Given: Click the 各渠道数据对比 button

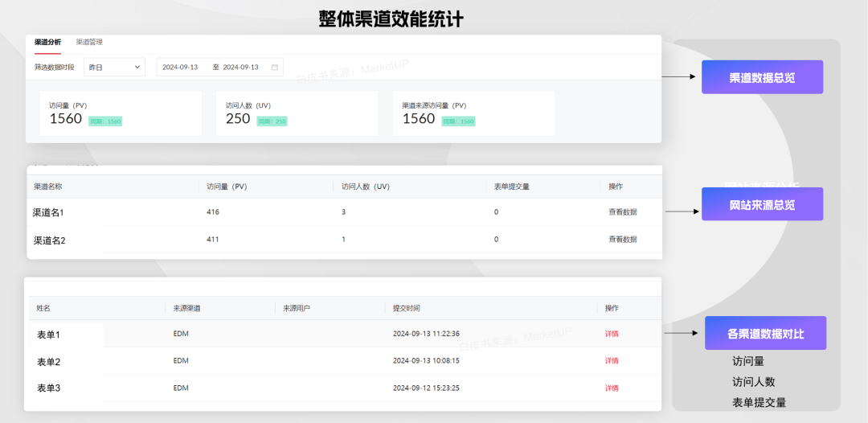Looking at the screenshot, I should point(765,333).
